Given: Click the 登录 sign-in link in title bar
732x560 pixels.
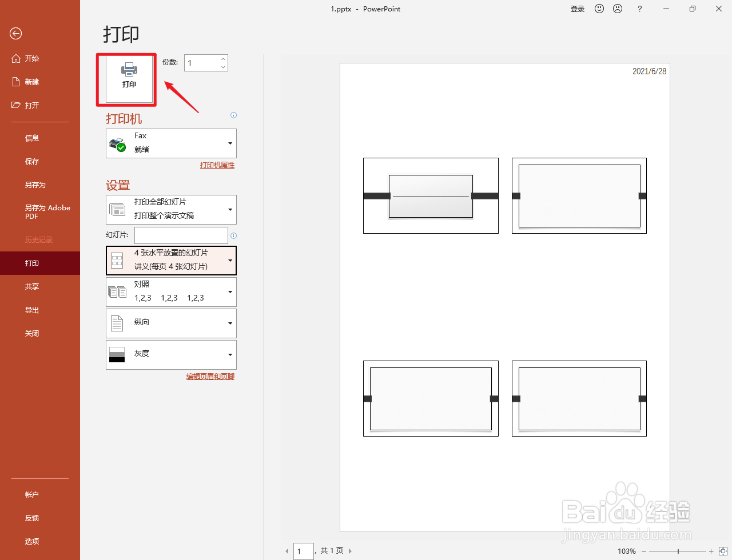Looking at the screenshot, I should point(578,9).
